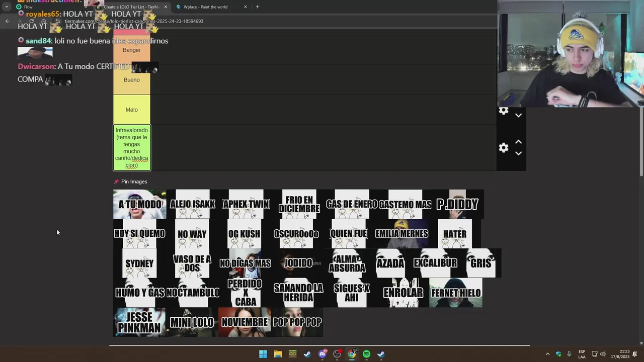
Task: Select the HATER song image
Action: pos(455,234)
